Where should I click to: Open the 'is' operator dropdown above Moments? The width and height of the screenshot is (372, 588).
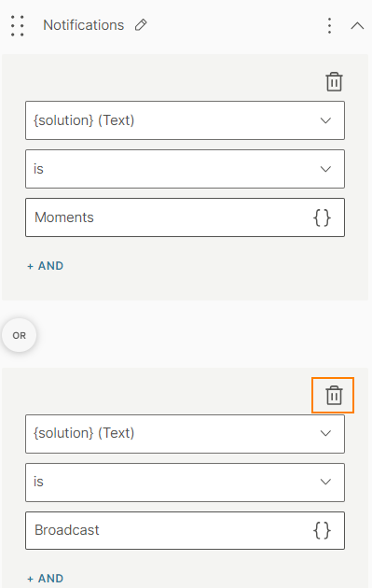[185, 169]
